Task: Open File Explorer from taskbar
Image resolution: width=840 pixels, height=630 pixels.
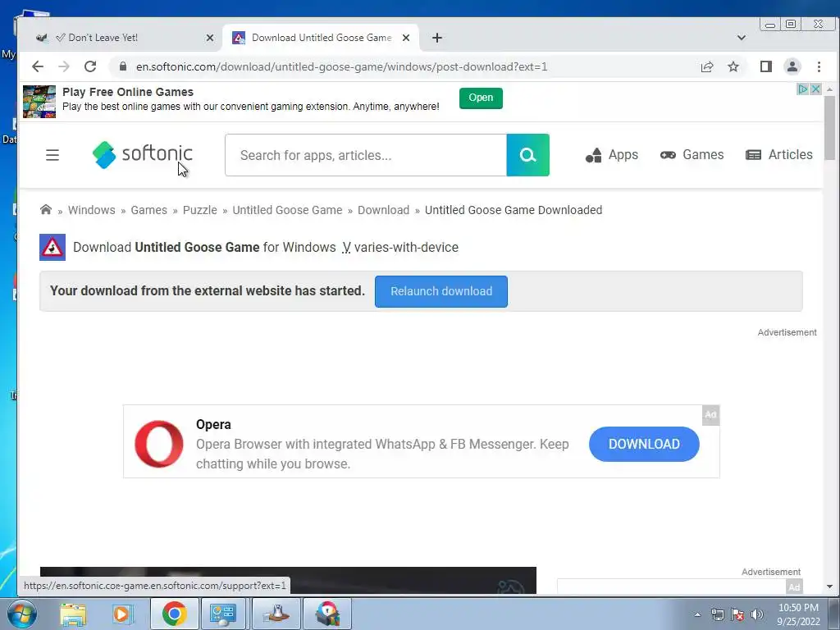Action: pyautogui.click(x=73, y=614)
